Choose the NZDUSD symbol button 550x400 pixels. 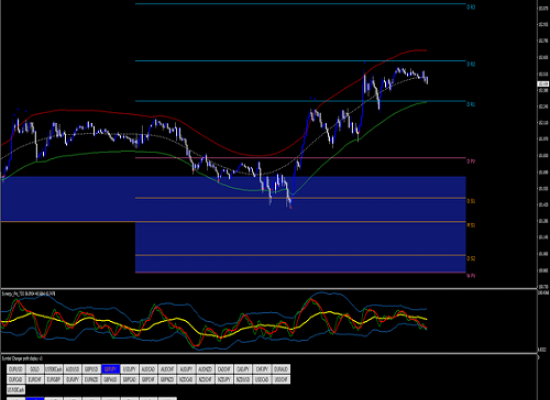(243, 380)
